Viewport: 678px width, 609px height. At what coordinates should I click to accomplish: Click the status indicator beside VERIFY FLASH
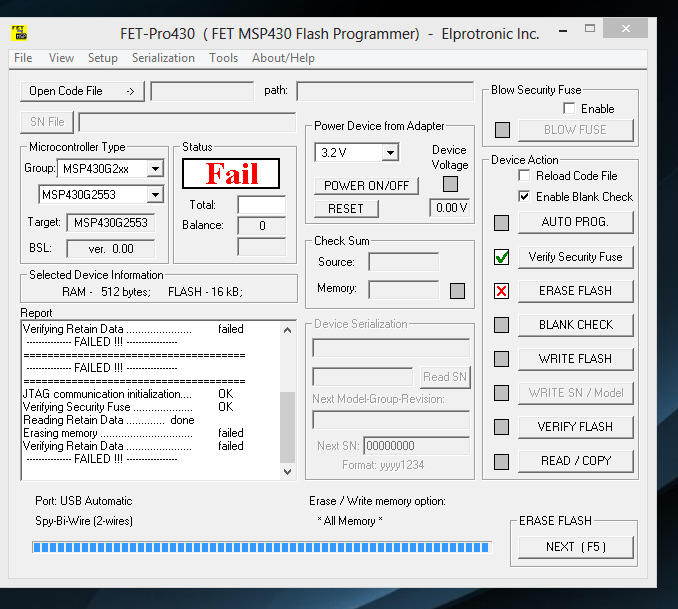(501, 427)
